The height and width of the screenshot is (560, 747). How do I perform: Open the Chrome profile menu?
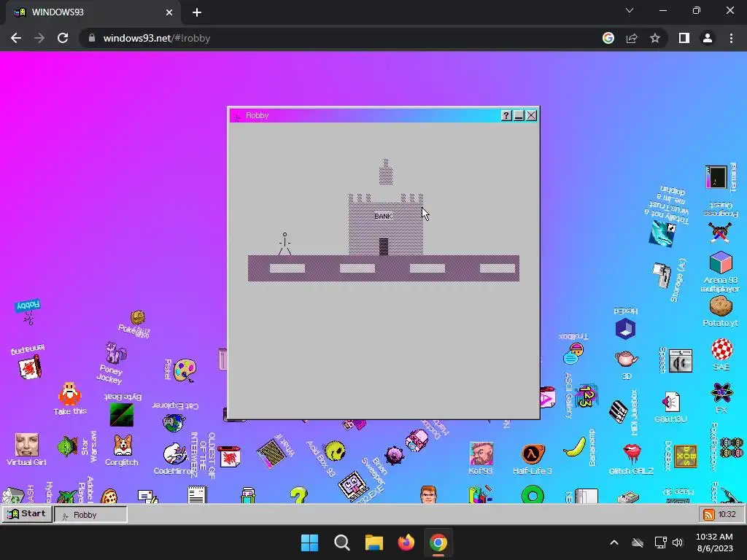708,38
